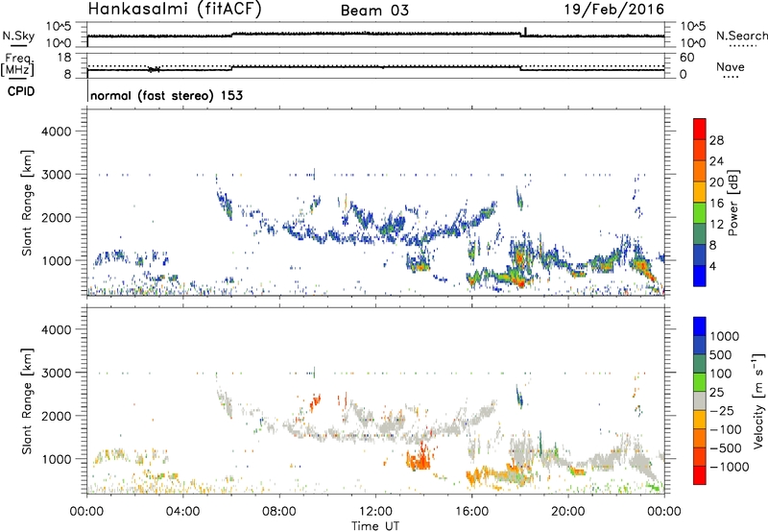Click the "4000" tick of the velocity panel
This screenshot has height=532, width=768.
pos(57,329)
